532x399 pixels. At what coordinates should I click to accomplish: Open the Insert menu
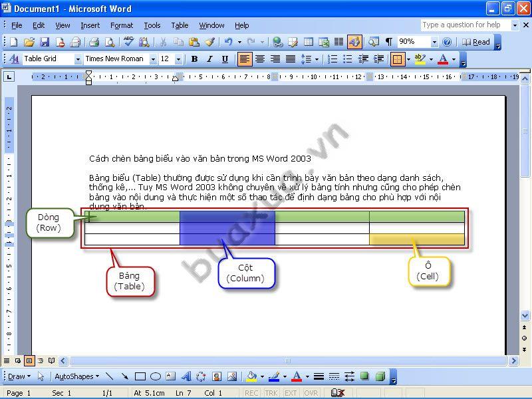(90, 25)
